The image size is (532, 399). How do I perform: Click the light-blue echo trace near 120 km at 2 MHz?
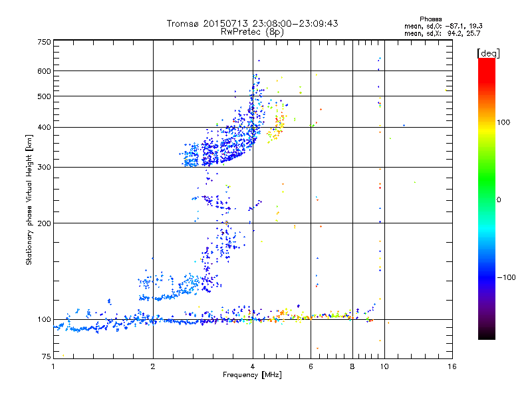coord(160,298)
